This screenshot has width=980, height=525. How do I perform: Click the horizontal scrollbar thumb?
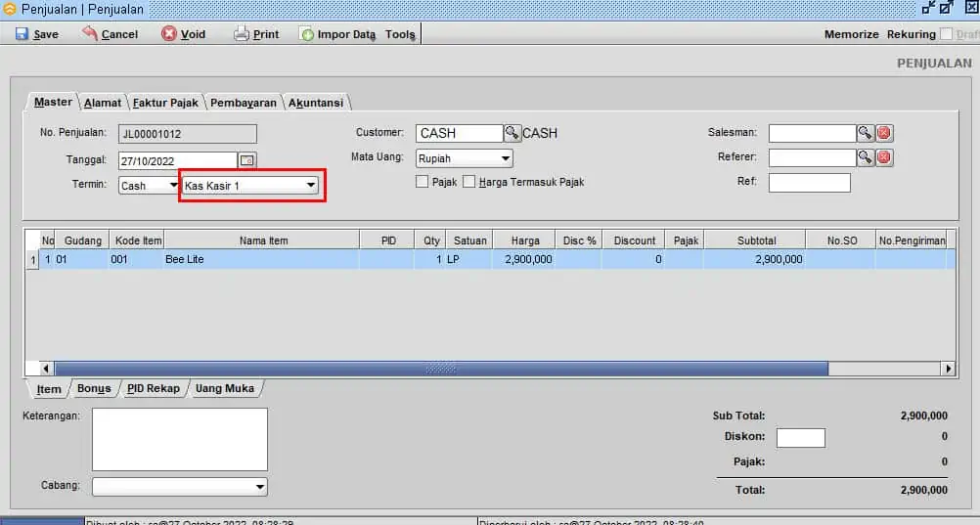click(441, 369)
